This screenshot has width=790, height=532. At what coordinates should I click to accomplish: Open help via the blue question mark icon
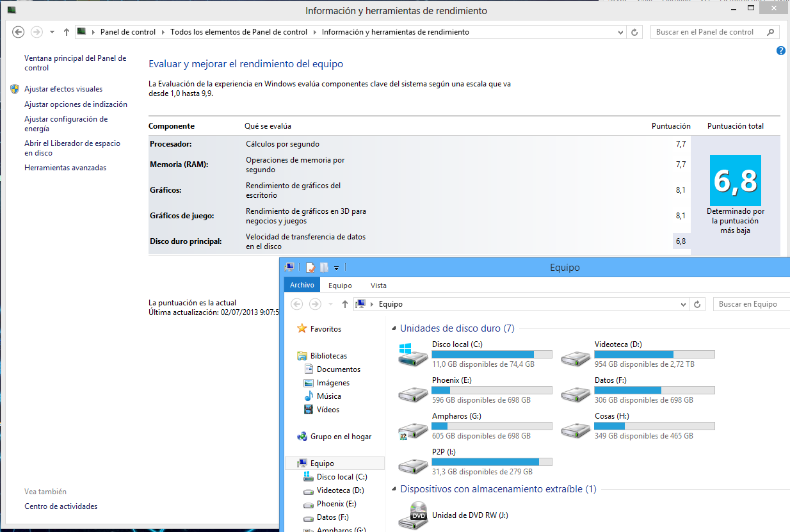coord(780,51)
